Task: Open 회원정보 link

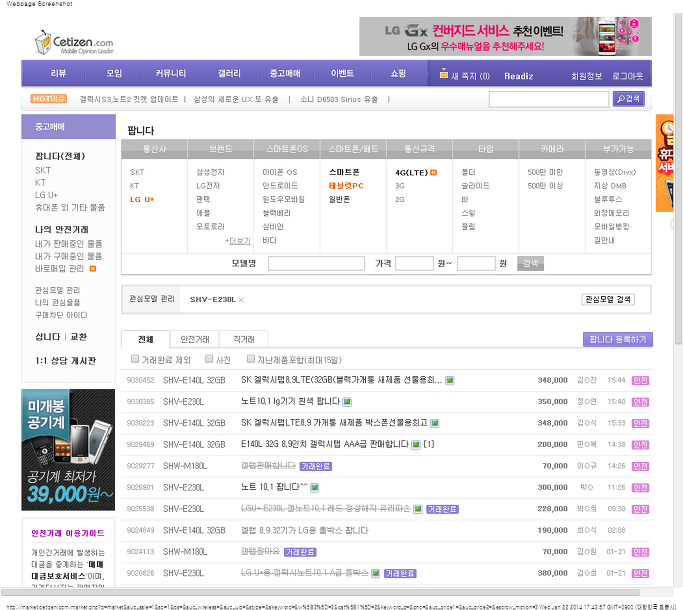Action: (586, 76)
